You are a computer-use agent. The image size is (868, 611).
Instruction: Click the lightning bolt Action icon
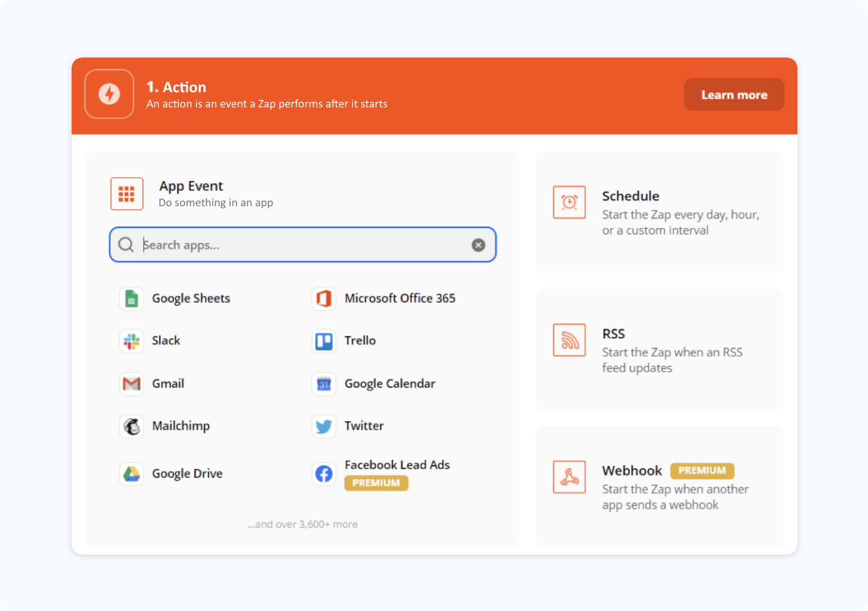[x=109, y=94]
